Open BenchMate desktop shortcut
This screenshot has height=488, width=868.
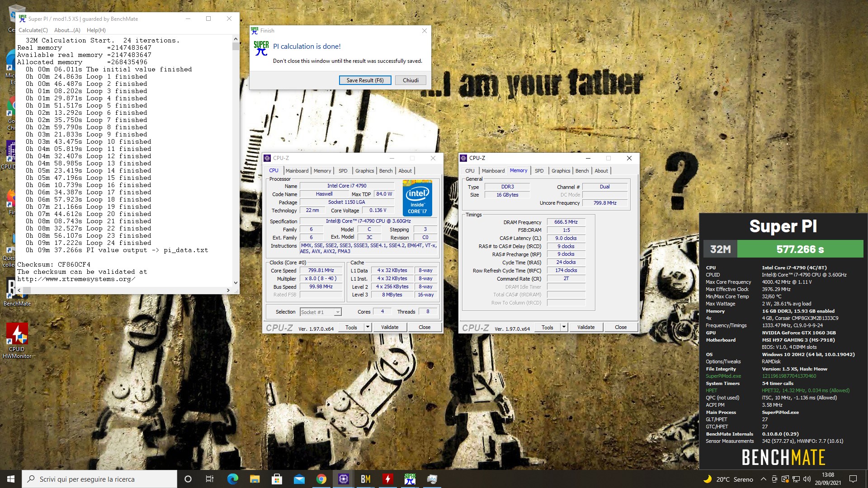[17, 291]
